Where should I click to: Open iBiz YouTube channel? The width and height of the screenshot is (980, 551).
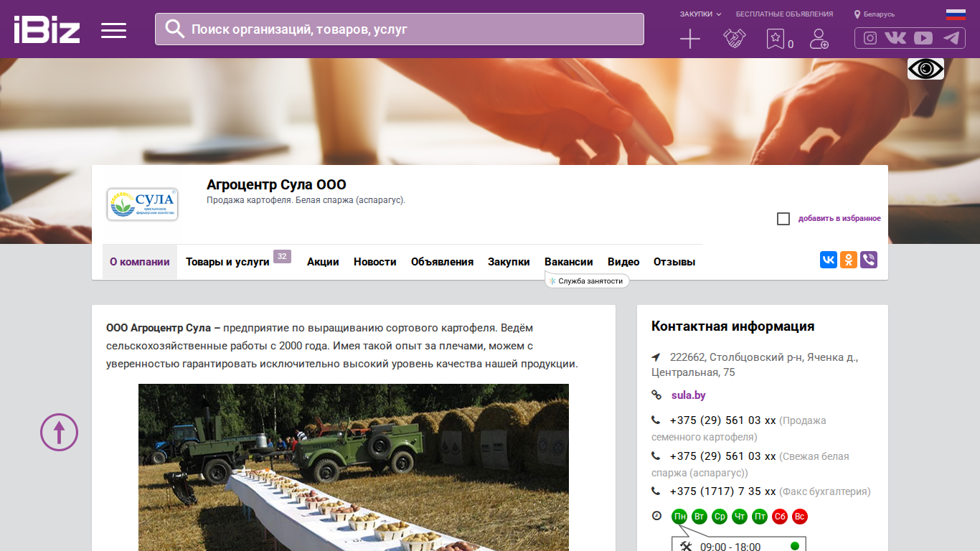coord(923,38)
